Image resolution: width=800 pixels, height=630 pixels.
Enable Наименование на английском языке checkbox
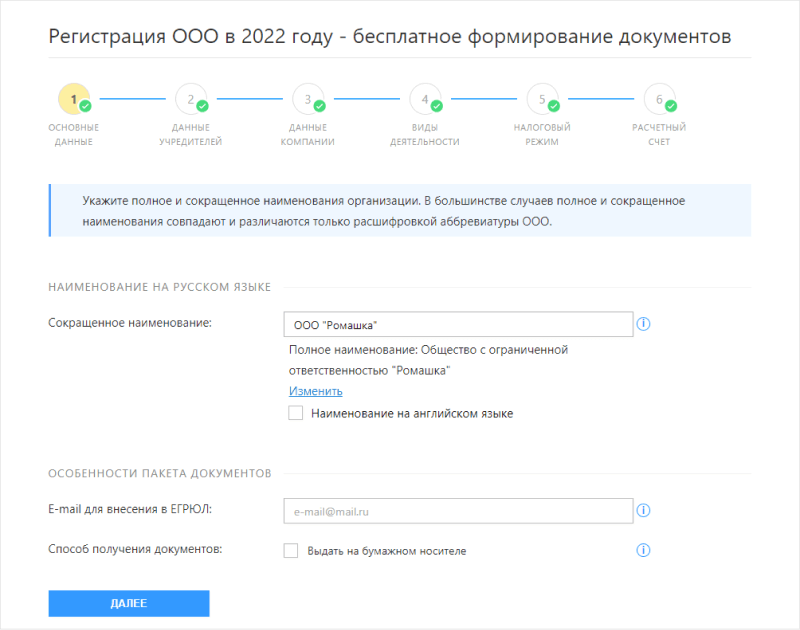[x=295, y=413]
